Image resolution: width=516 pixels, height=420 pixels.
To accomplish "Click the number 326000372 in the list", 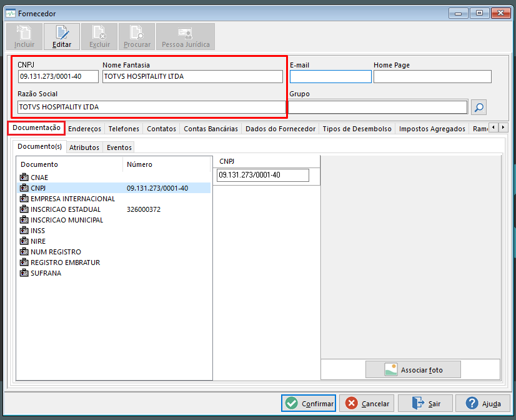I will click(x=144, y=209).
